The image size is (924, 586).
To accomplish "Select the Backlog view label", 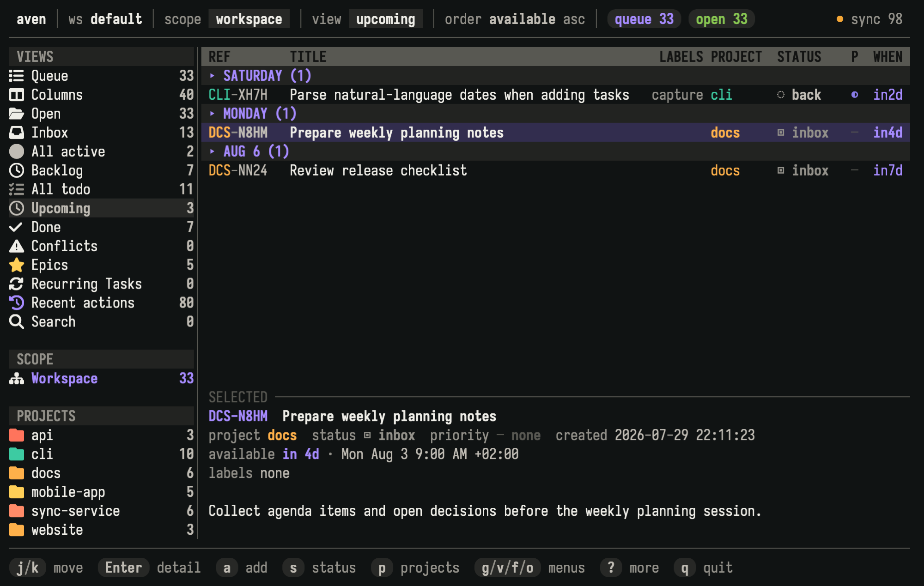I will click(57, 170).
